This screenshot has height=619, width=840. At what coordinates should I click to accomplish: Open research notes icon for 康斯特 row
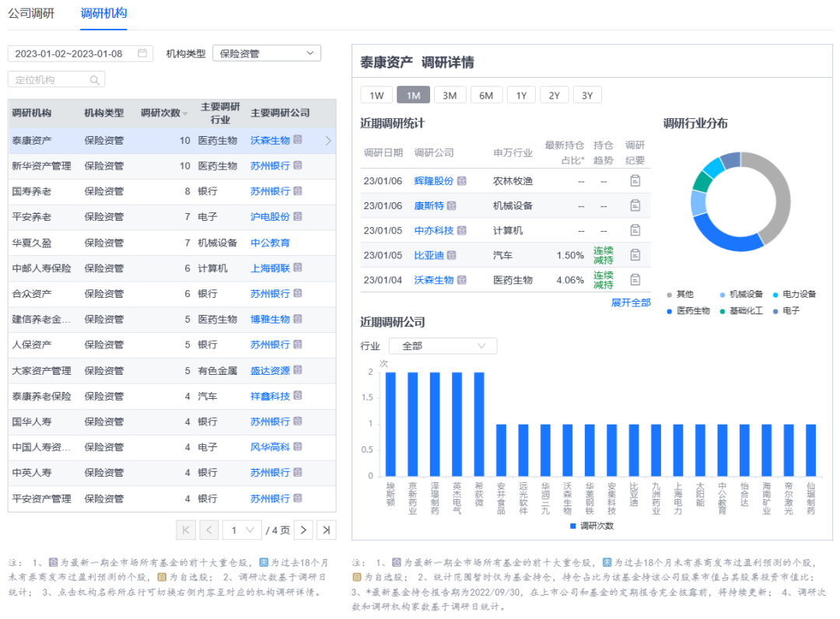click(x=635, y=205)
